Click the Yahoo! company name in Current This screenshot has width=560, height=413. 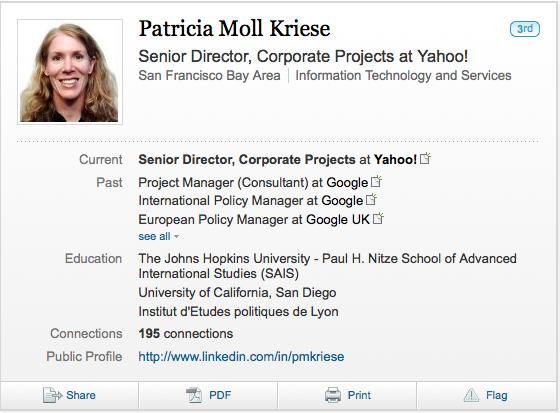point(395,159)
